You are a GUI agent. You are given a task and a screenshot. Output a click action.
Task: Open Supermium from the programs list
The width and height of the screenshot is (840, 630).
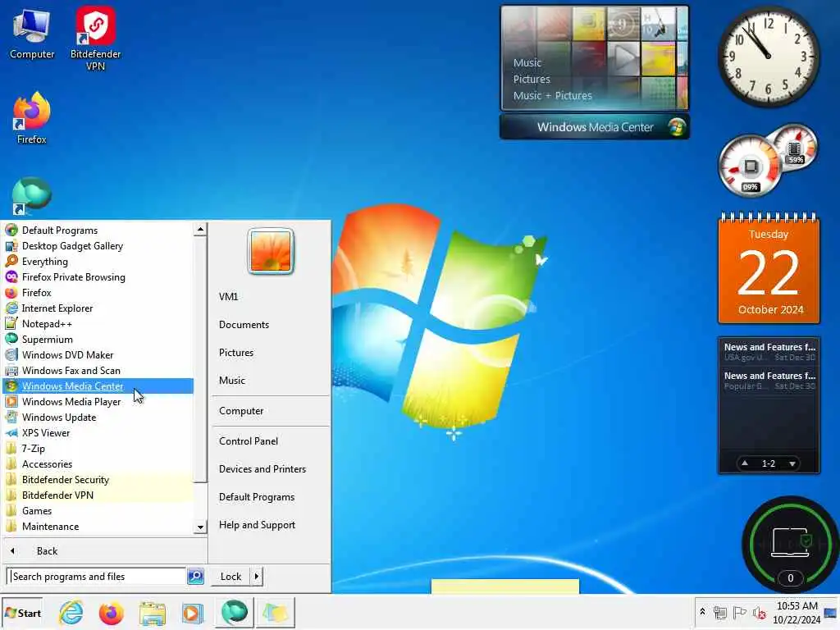[x=98, y=339]
